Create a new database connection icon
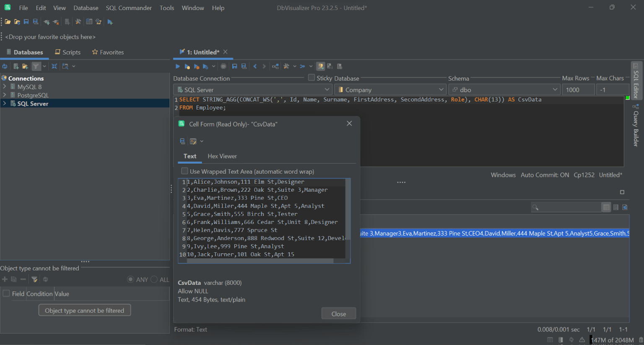Screen dimensions: 644x345 click(16, 66)
